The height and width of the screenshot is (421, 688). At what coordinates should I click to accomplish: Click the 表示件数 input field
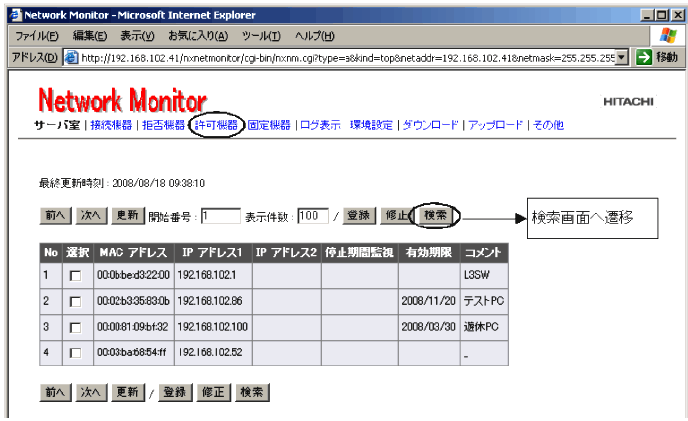313,216
